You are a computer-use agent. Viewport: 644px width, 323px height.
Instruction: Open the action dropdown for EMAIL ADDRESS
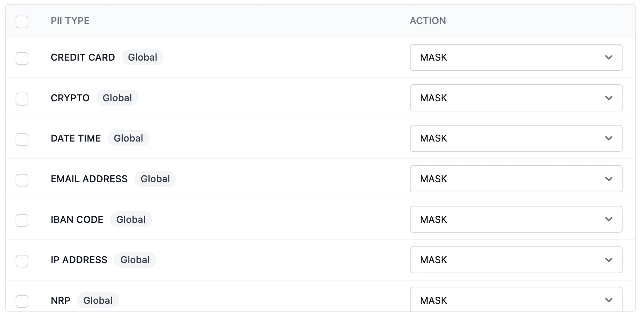[x=515, y=179]
